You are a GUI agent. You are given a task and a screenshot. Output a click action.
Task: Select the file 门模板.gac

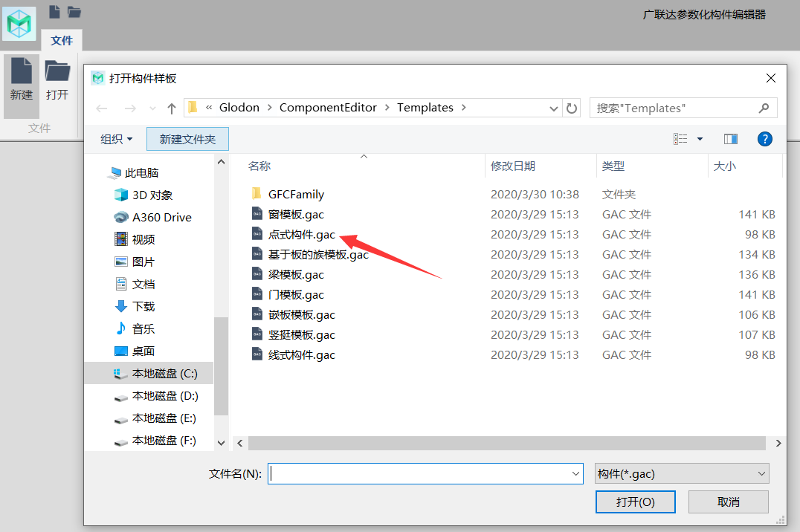(288, 295)
